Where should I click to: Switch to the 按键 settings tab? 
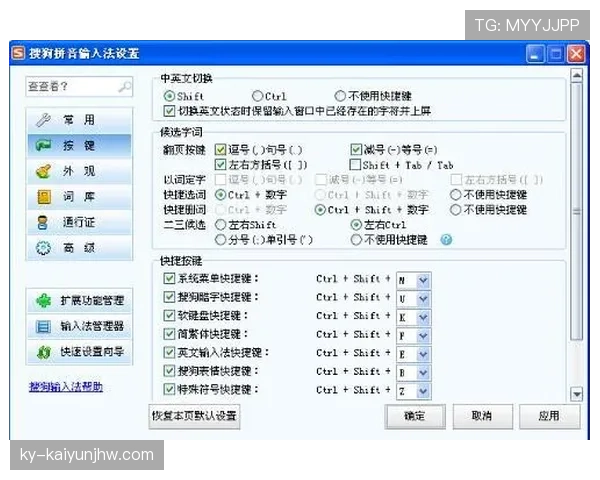80,145
